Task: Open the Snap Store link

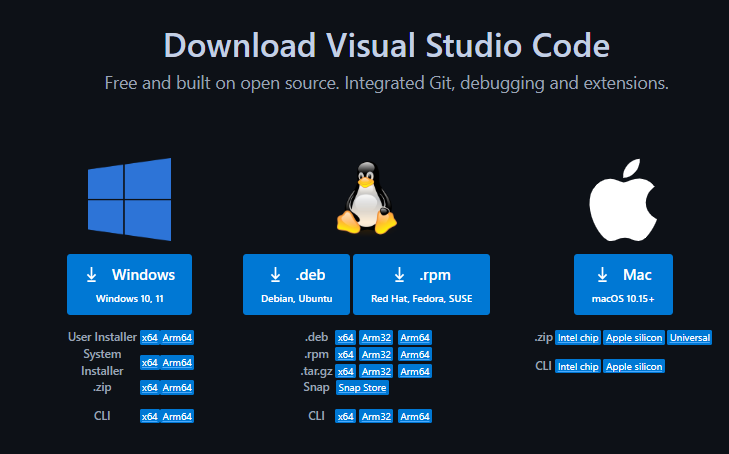Action: click(362, 388)
